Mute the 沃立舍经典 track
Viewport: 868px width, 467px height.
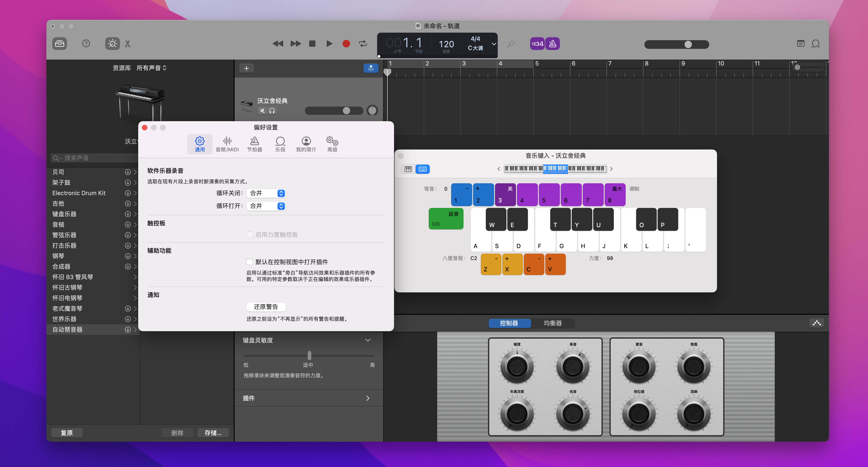tap(262, 111)
